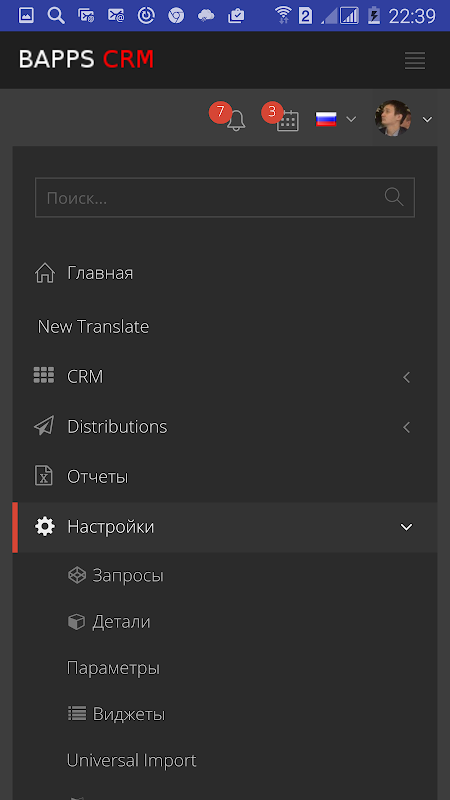Screen dimensions: 450x800
Task: Open the user avatar profile dropdown
Action: pyautogui.click(x=403, y=118)
